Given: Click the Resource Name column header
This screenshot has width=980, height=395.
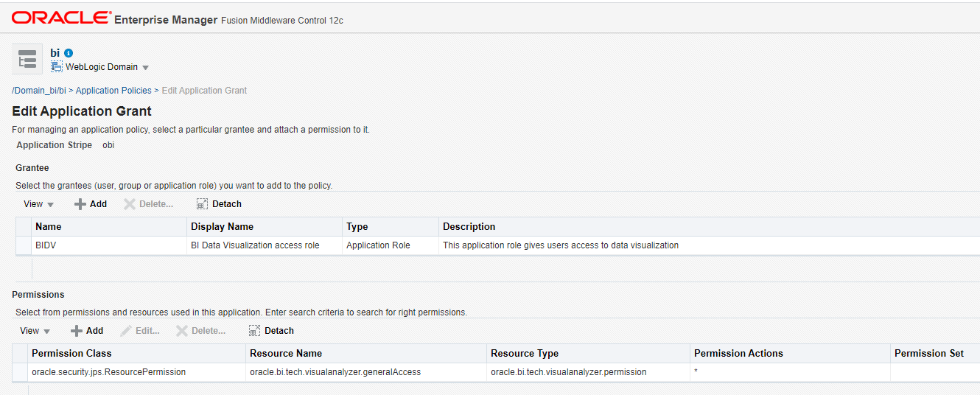Looking at the screenshot, I should 366,354.
